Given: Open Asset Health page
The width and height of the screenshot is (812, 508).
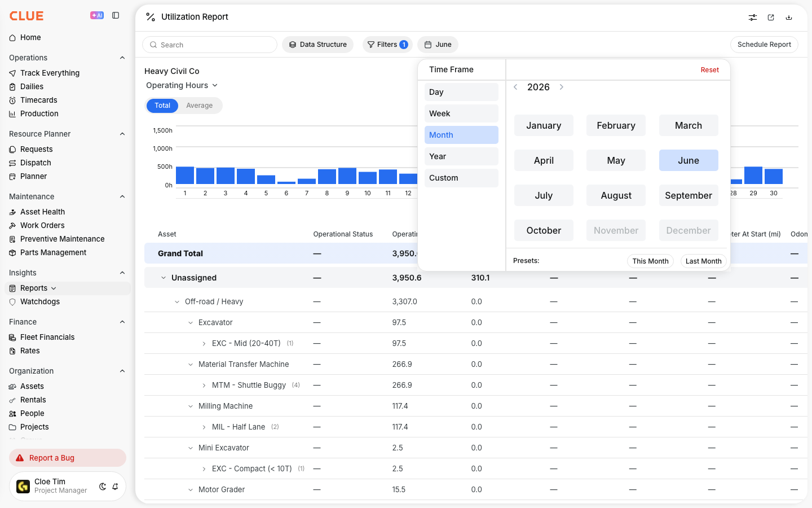Looking at the screenshot, I should 42,212.
